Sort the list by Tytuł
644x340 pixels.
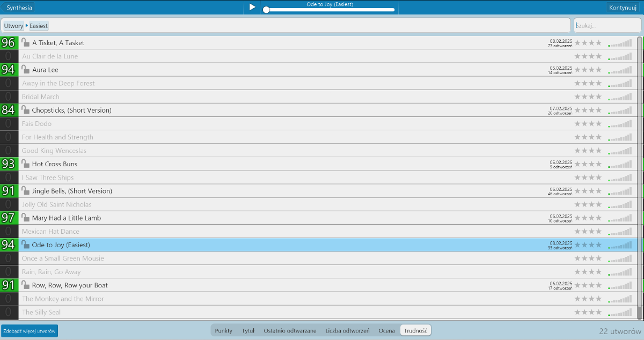[248, 331]
